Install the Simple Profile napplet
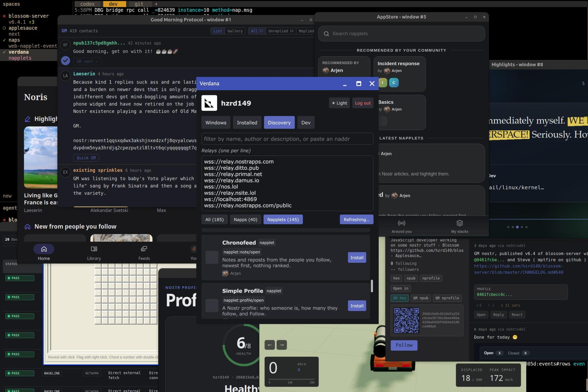The image size is (588, 392). tap(357, 306)
